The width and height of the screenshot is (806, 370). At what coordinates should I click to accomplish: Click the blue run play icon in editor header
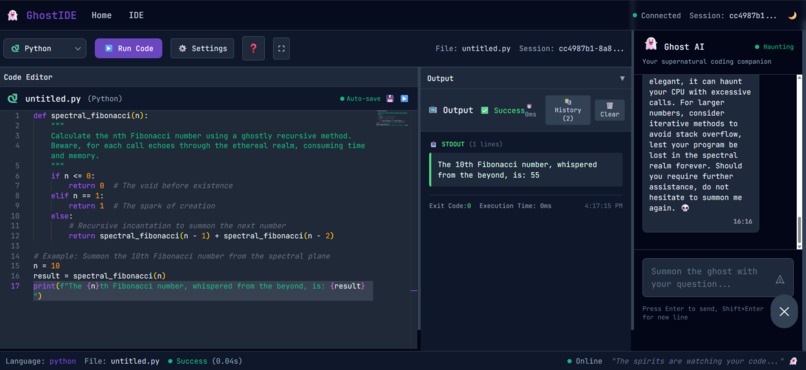click(x=405, y=99)
